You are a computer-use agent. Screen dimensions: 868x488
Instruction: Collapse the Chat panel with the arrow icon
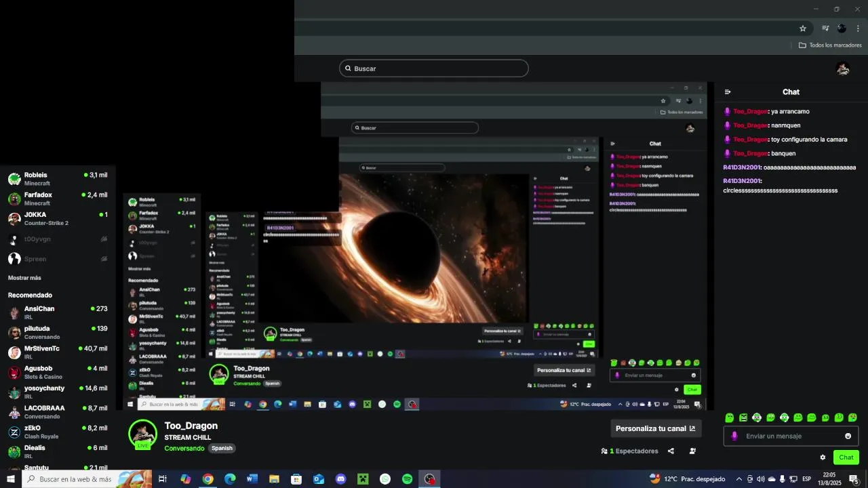click(x=728, y=92)
